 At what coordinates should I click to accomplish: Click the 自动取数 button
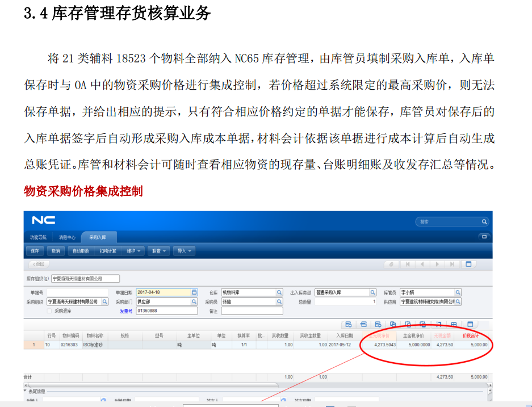pyautogui.click(x=81, y=250)
